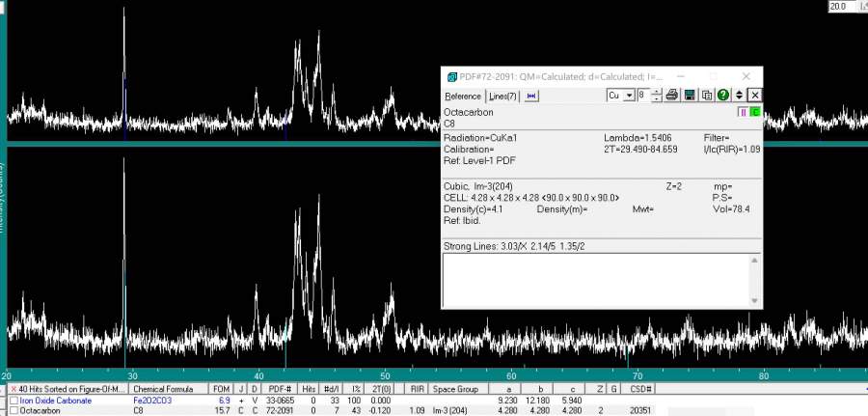Check the Iron Oxide Carbonate checkbox
This screenshot has width=868, height=416.
click(14, 400)
